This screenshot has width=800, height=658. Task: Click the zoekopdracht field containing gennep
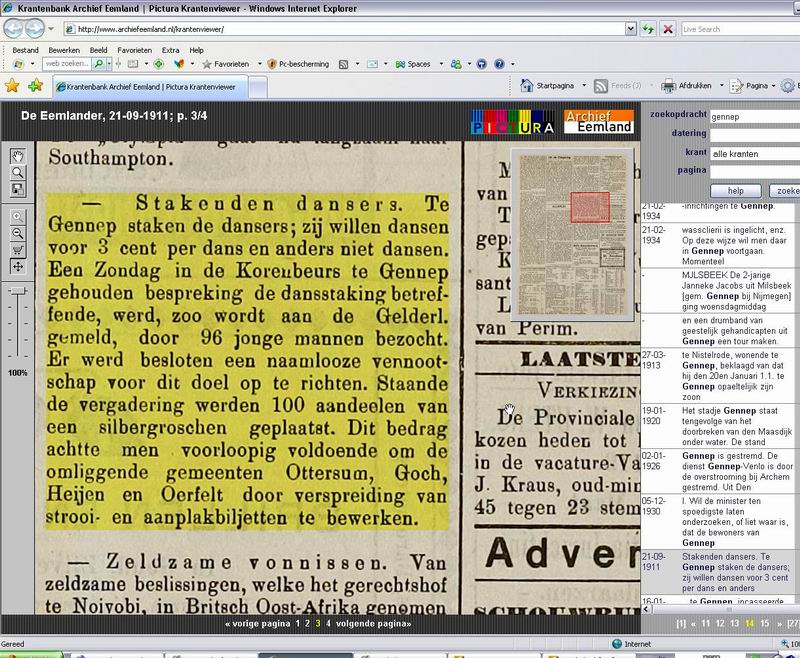coord(755,117)
